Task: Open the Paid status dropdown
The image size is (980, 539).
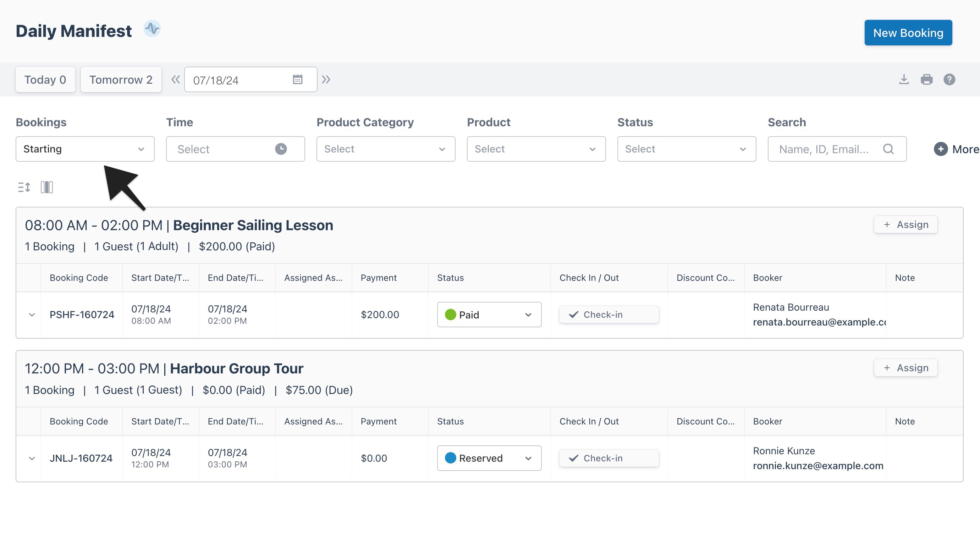Action: 489,315
